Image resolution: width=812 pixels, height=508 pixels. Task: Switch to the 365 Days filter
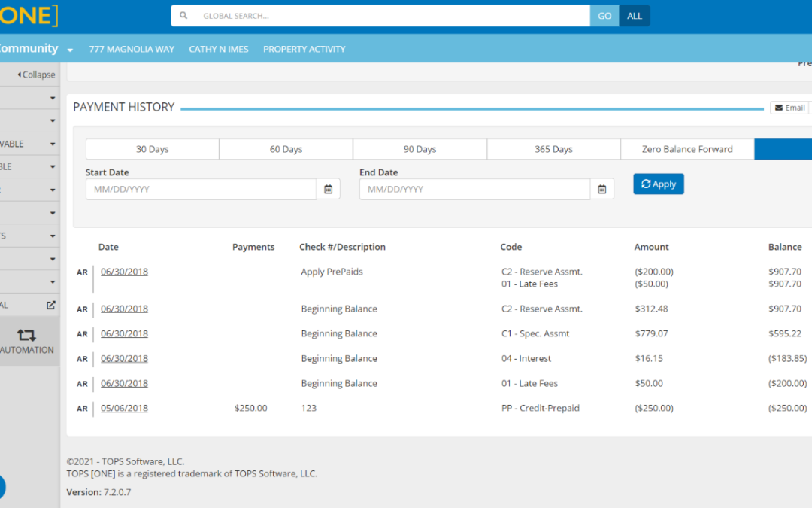click(553, 149)
